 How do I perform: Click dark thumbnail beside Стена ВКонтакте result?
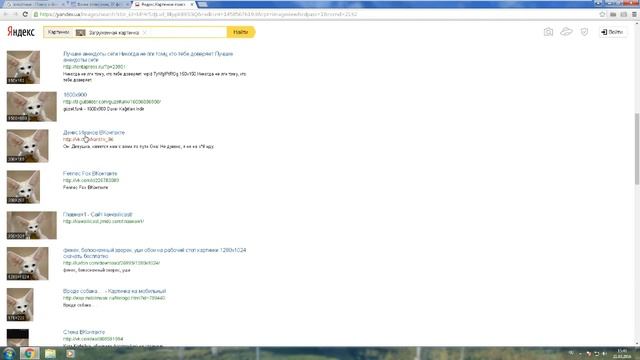(x=18, y=338)
